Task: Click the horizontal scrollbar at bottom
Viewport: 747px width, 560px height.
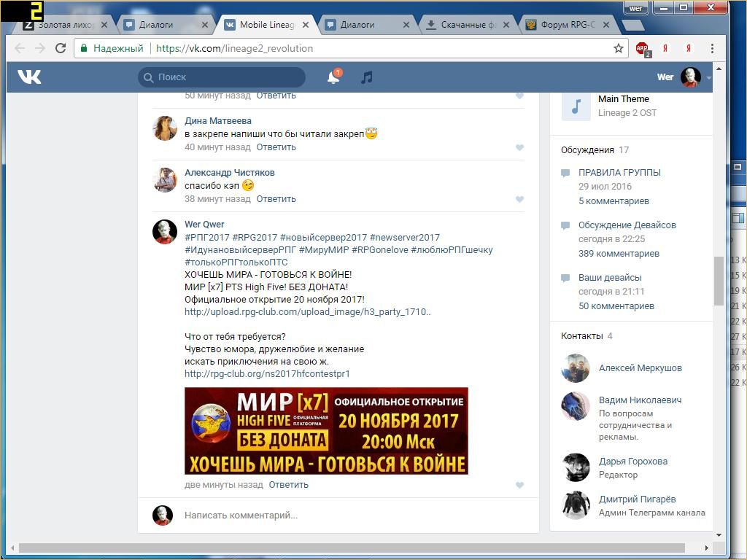Action: [x=352, y=548]
